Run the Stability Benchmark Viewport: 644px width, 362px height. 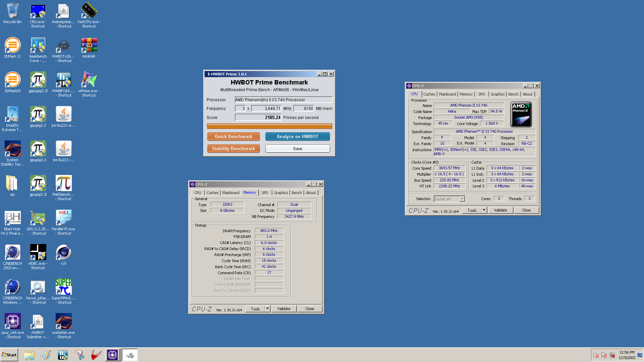(x=233, y=148)
